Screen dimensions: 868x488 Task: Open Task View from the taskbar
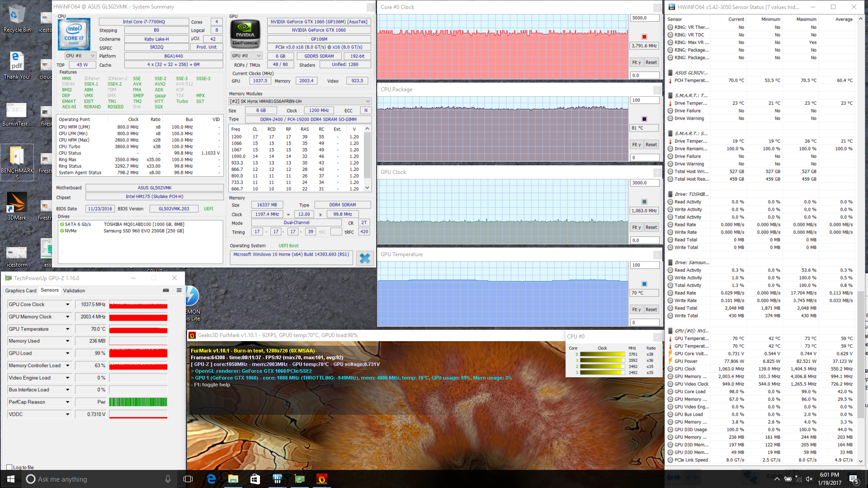pos(188,479)
